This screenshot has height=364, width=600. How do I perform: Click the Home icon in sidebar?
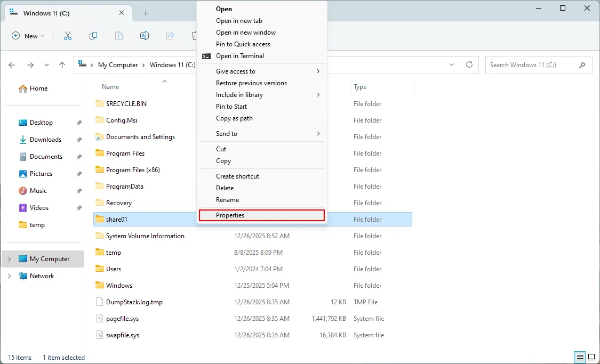pyautogui.click(x=23, y=88)
